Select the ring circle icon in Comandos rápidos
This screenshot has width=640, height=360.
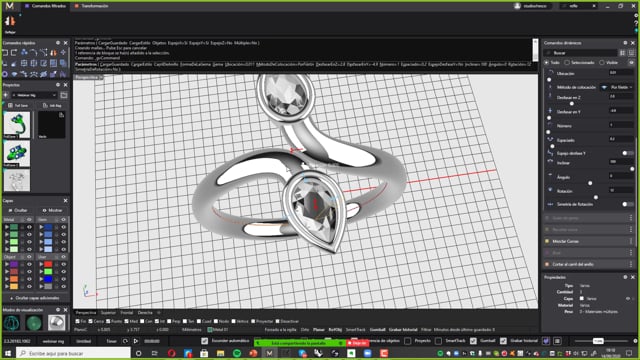coord(5,74)
